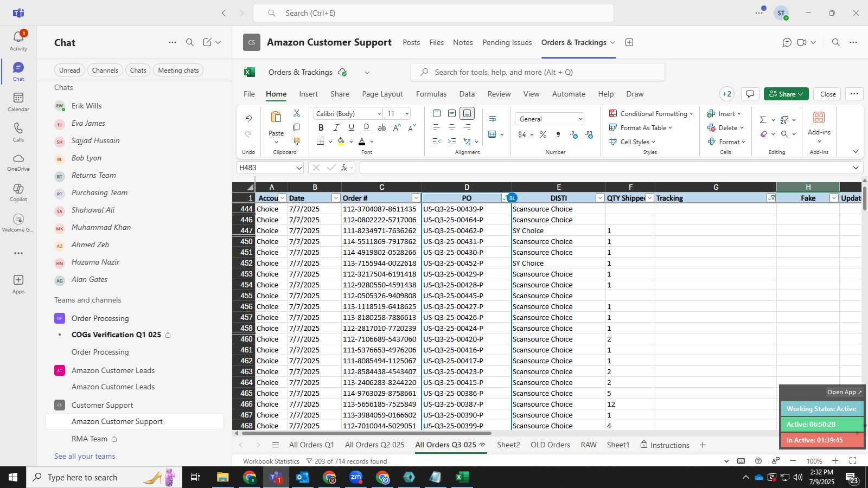Screen dimensions: 868x488
Task: Click the Undo icon in the ribbon
Action: (248, 118)
